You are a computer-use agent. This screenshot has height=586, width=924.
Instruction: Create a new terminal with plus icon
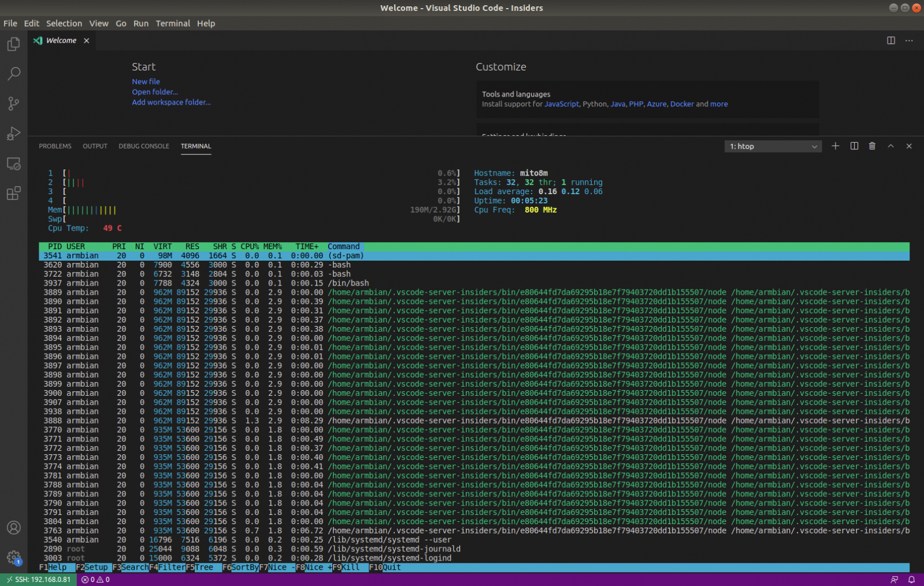click(x=835, y=146)
